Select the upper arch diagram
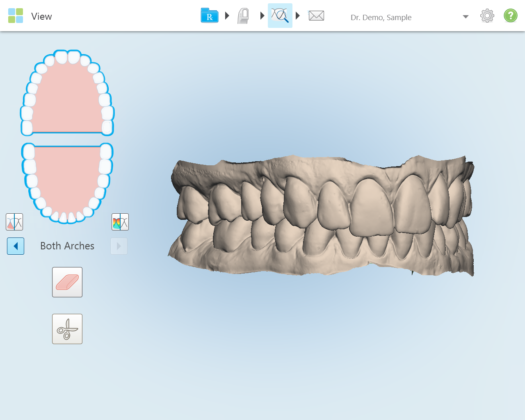Image resolution: width=525 pixels, height=420 pixels. click(67, 93)
